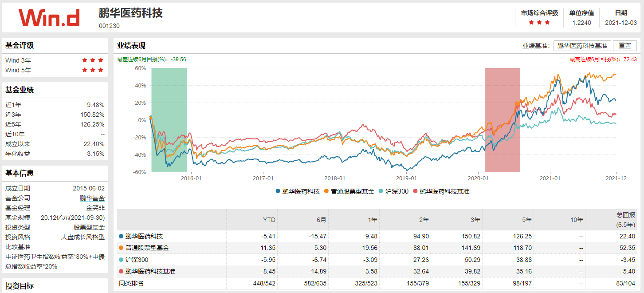Screen dimensions: 644x293
Task: Toggle 鹏华医药科技 series in chart legend
Action: [x=298, y=191]
